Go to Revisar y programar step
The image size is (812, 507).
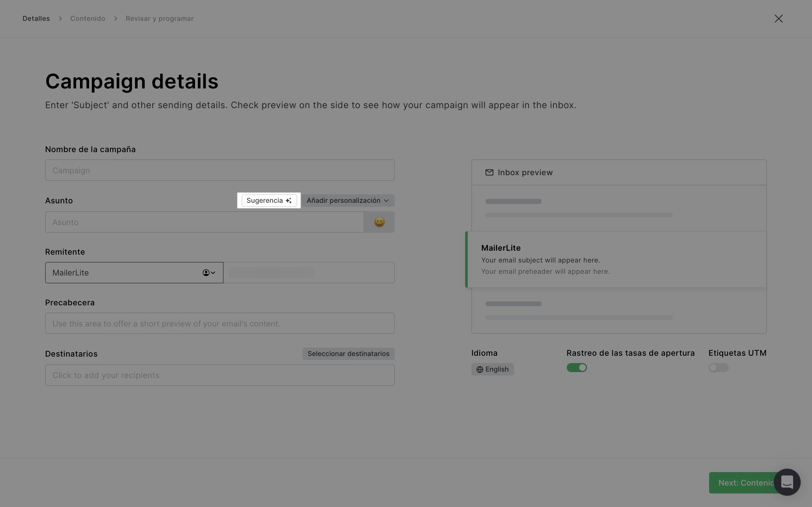159,19
